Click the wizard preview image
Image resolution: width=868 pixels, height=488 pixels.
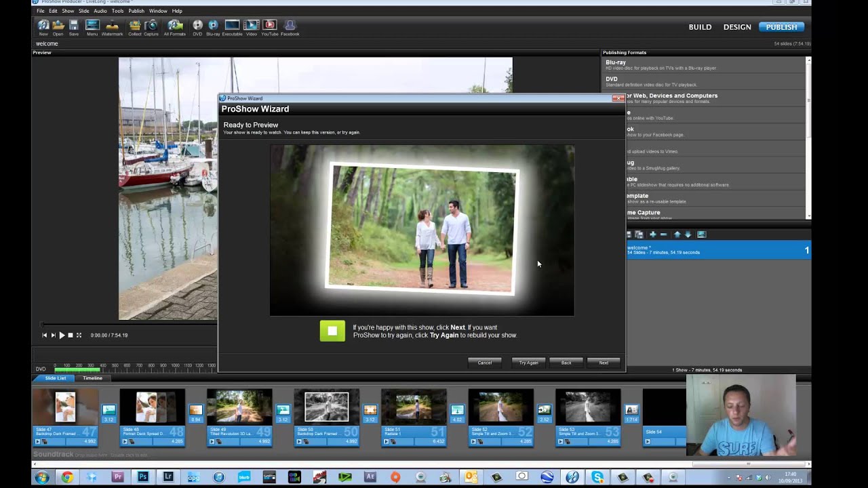pos(422,230)
